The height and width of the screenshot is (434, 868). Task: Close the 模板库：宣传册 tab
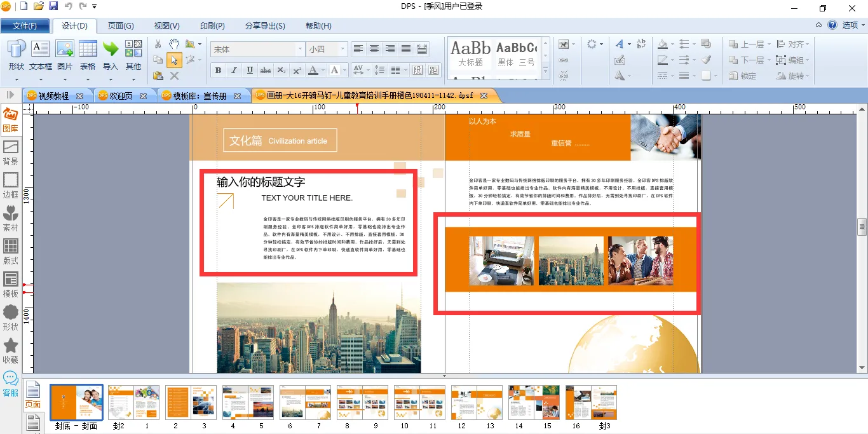pyautogui.click(x=238, y=96)
